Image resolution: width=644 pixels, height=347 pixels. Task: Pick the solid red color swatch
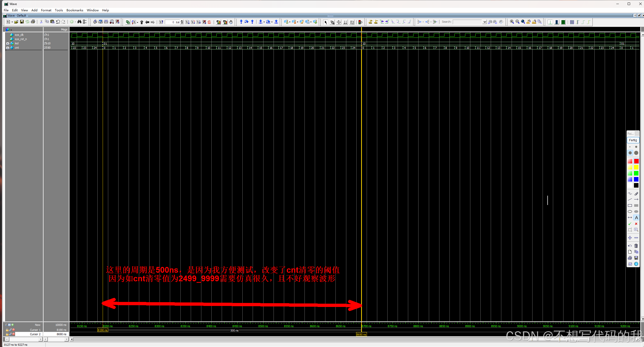(x=636, y=161)
